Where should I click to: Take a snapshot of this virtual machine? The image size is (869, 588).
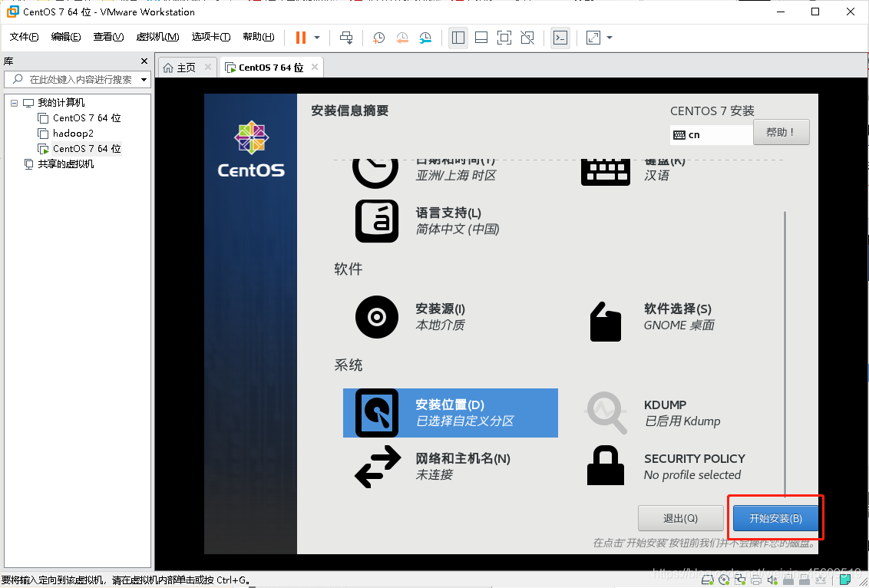[379, 38]
